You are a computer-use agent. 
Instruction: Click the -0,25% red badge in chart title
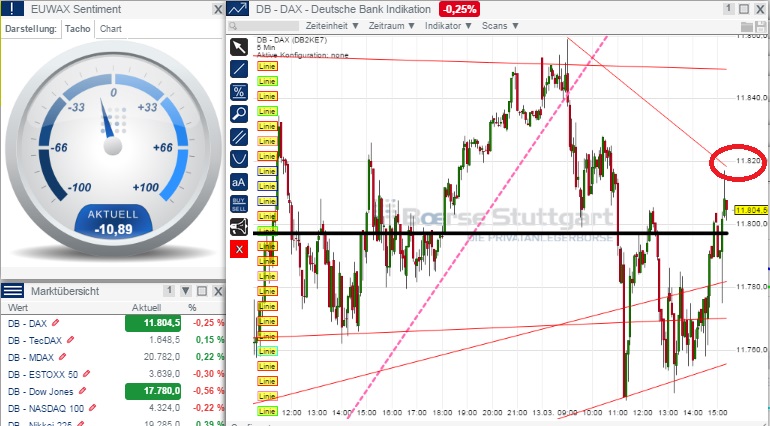[459, 9]
